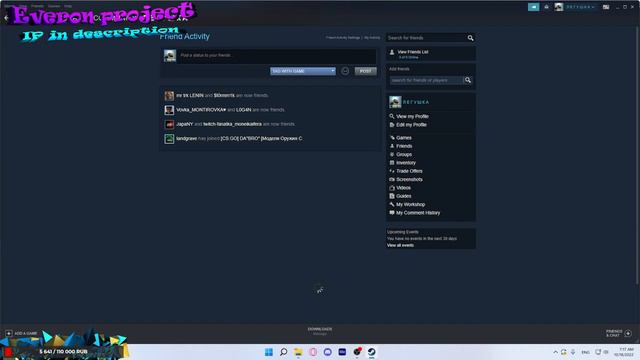Image resolution: width=640 pixels, height=360 pixels.
Task: Show hidden tray icons chevron
Action: coord(555,352)
